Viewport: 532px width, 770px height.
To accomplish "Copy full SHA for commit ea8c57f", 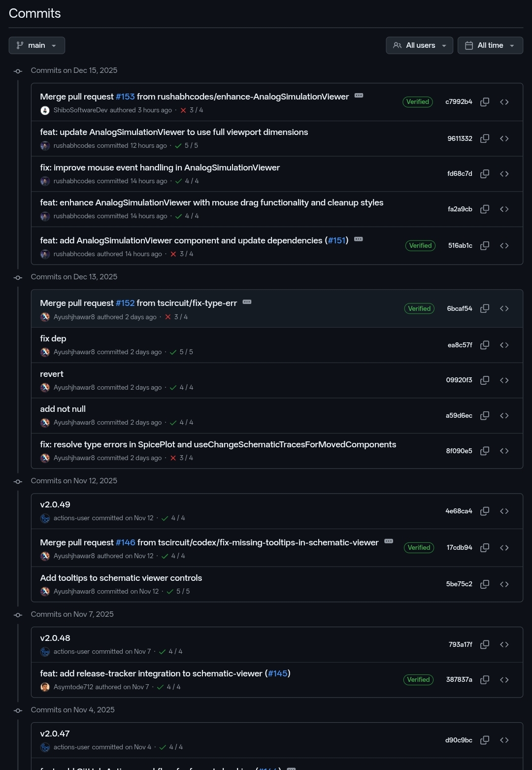I will pos(485,345).
